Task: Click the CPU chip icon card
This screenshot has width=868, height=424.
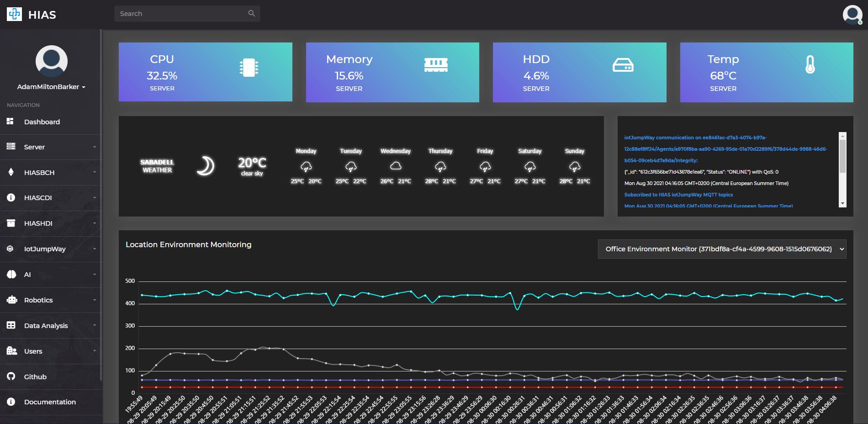Action: pyautogui.click(x=249, y=68)
